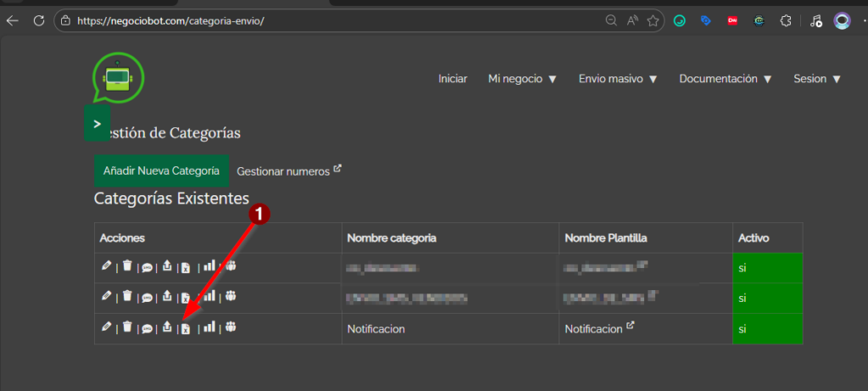The width and height of the screenshot is (868, 391).
Task: Click the browser address bar URL
Action: 170,20
